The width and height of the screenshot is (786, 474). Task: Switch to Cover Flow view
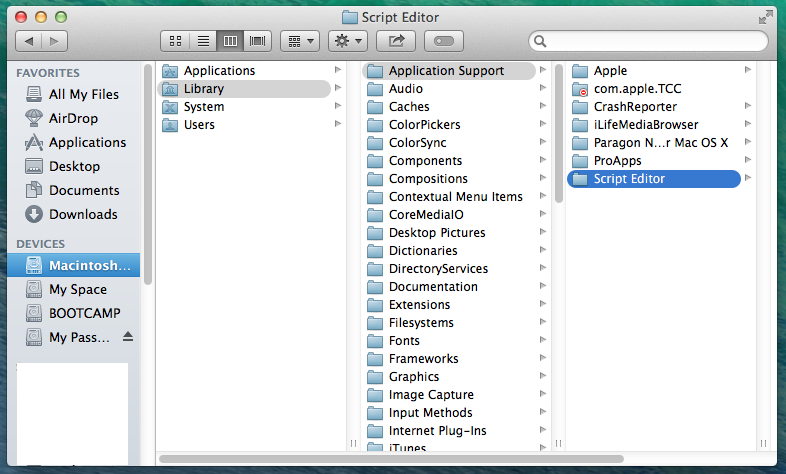[257, 41]
